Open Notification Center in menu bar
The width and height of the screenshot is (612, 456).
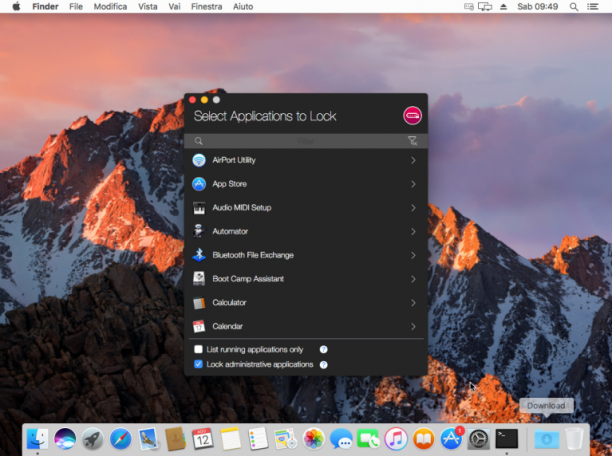[593, 7]
